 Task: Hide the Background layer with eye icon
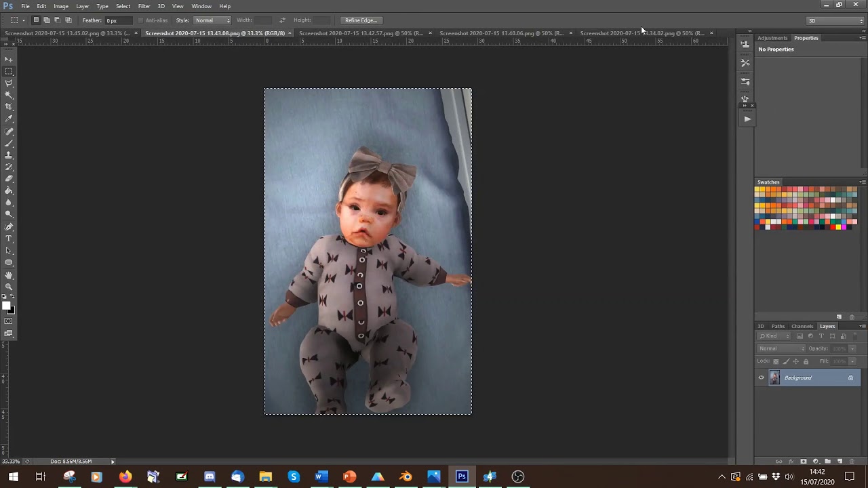coord(761,378)
